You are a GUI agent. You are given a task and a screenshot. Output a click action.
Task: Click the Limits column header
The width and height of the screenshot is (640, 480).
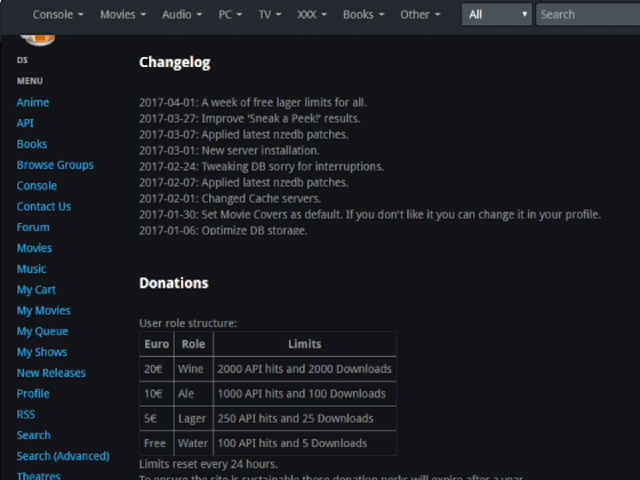305,344
